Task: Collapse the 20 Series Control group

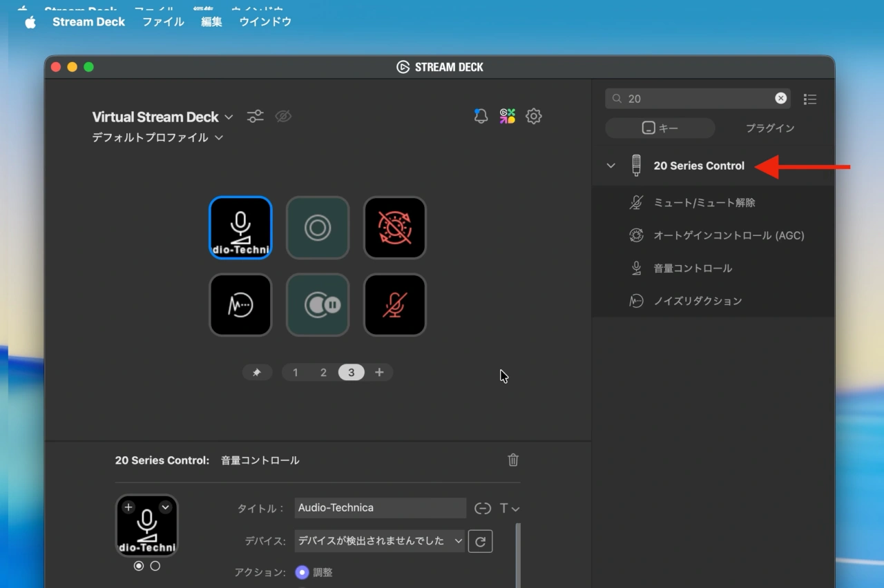Action: (x=611, y=166)
